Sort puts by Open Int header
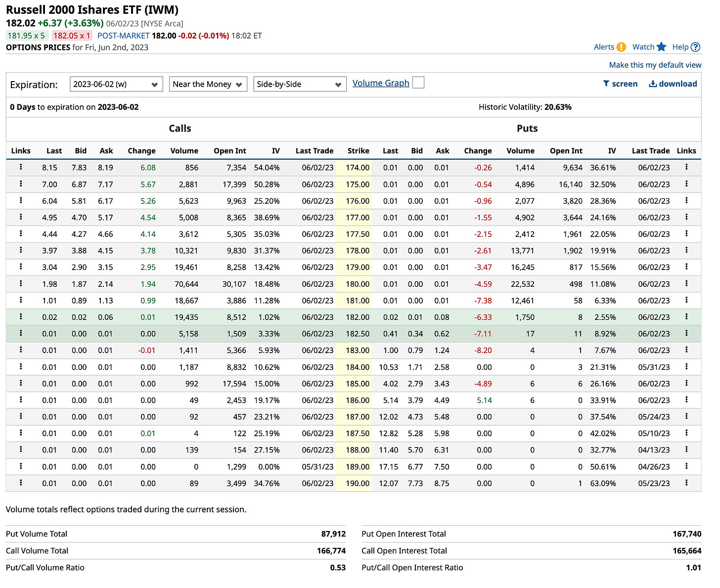Screen dimensions: 720x588 566,151
